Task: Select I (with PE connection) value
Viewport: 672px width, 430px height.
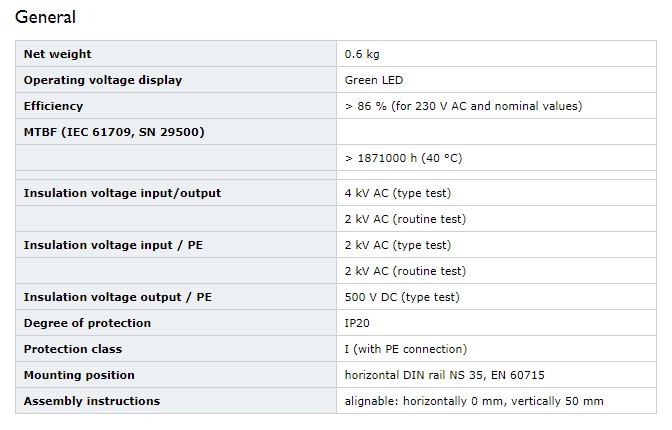Action: tap(405, 349)
